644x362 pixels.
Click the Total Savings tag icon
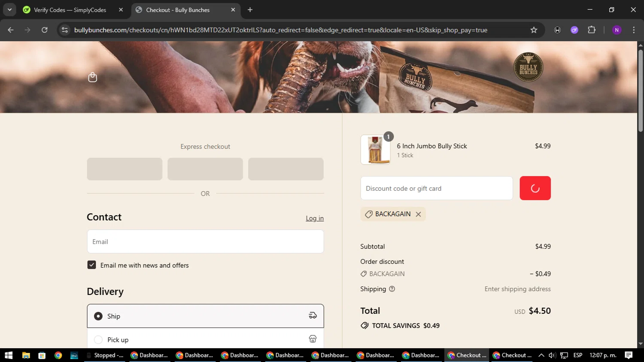click(x=365, y=325)
